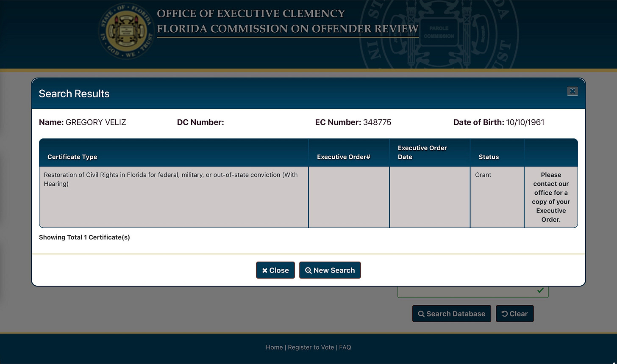
Task: Click the Restoration of Civil Rights certificate cell
Action: [174, 197]
